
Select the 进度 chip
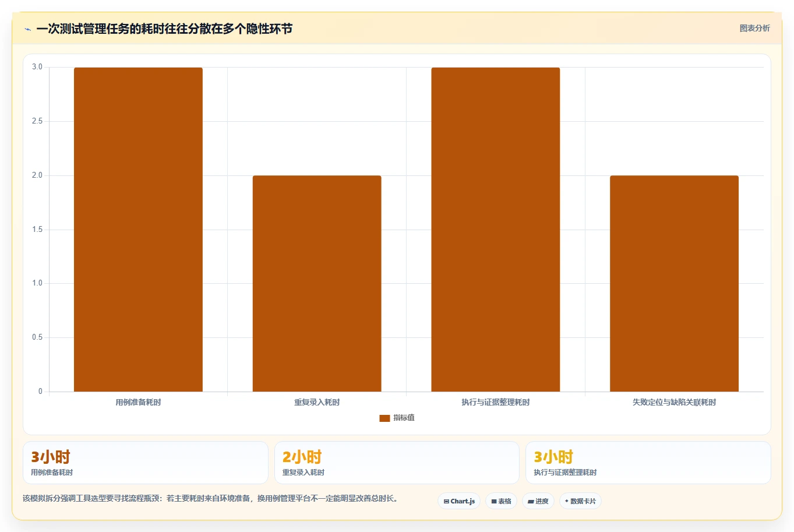[538, 501]
